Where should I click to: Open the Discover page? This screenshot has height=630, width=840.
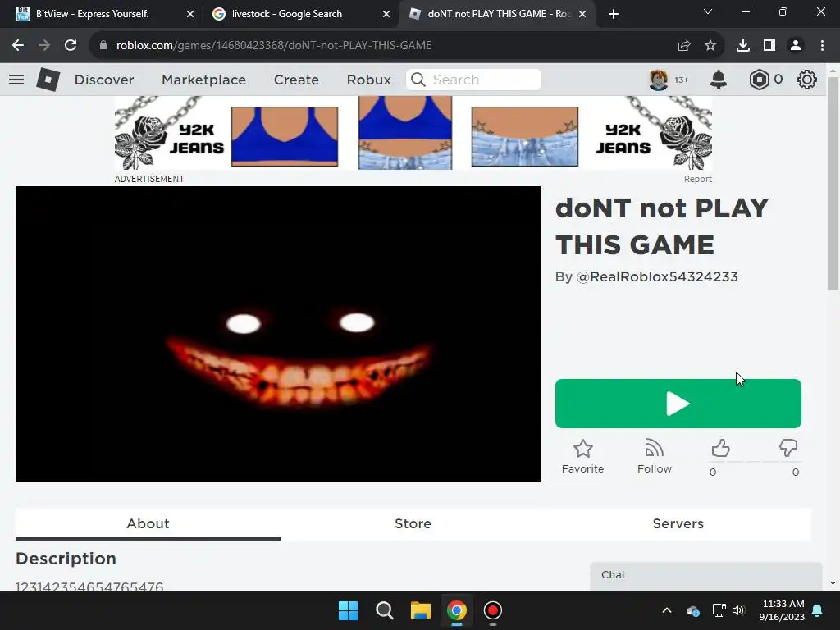pos(104,80)
